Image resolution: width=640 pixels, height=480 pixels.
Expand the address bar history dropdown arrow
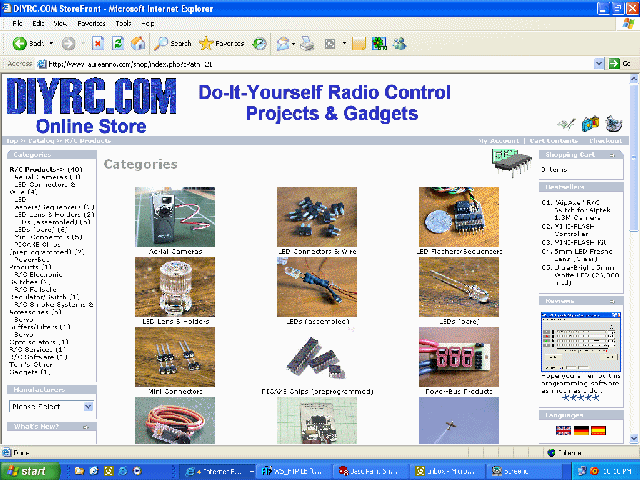pyautogui.click(x=599, y=64)
